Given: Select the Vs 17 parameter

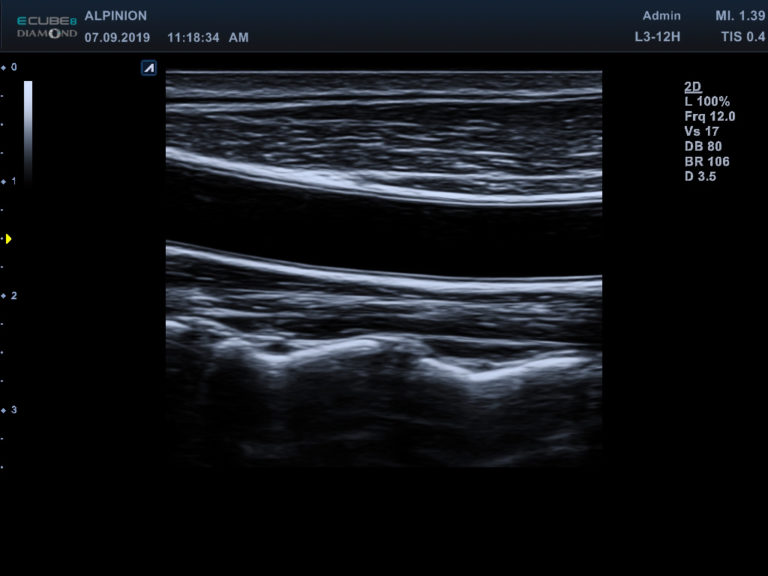Looking at the screenshot, I should coord(700,132).
